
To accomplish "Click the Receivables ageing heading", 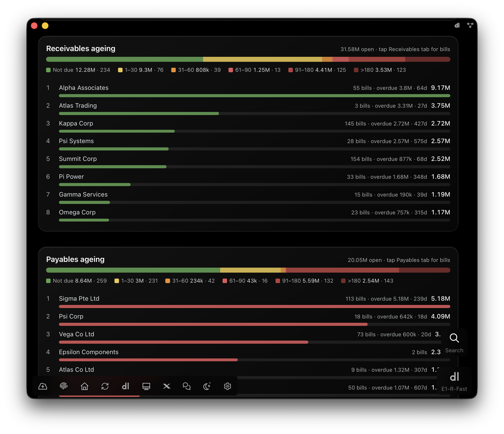I will pos(81,49).
